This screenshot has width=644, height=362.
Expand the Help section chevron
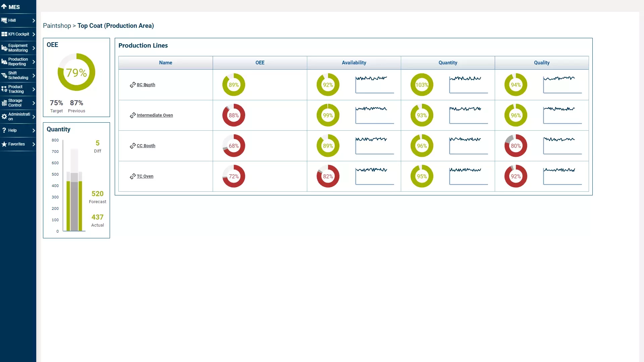click(x=34, y=130)
